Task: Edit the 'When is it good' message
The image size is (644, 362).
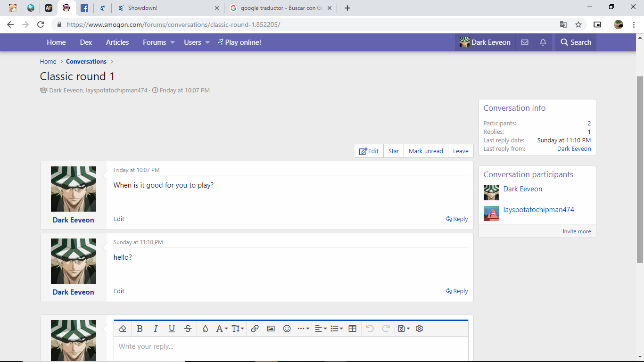Action: (119, 219)
